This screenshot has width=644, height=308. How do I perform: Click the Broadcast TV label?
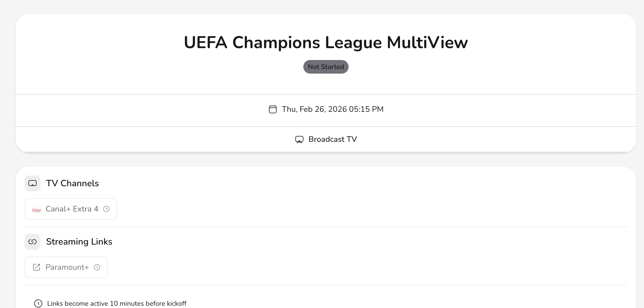click(x=332, y=139)
